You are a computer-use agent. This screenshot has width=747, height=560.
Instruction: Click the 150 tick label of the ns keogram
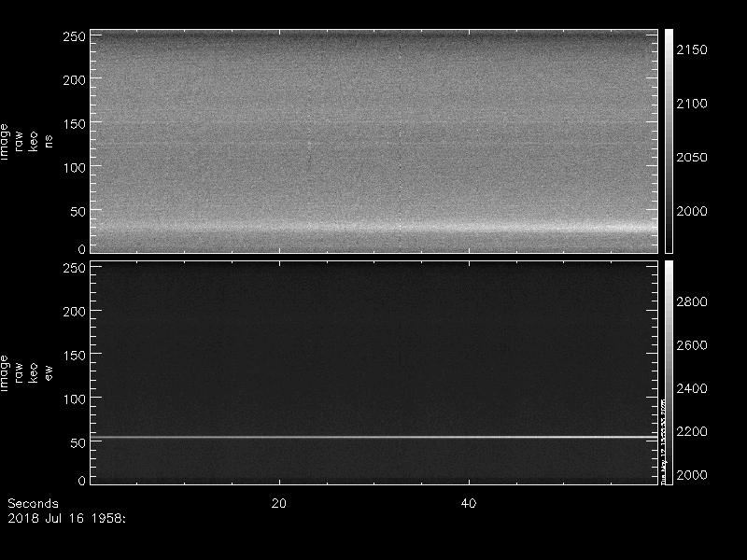[x=75, y=124]
